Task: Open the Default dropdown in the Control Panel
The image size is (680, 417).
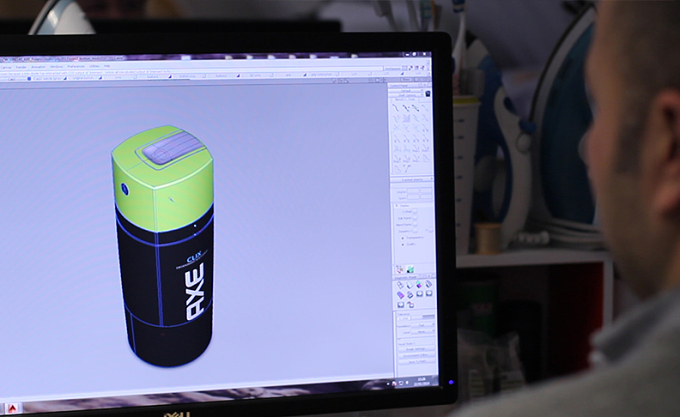Action: (405, 91)
